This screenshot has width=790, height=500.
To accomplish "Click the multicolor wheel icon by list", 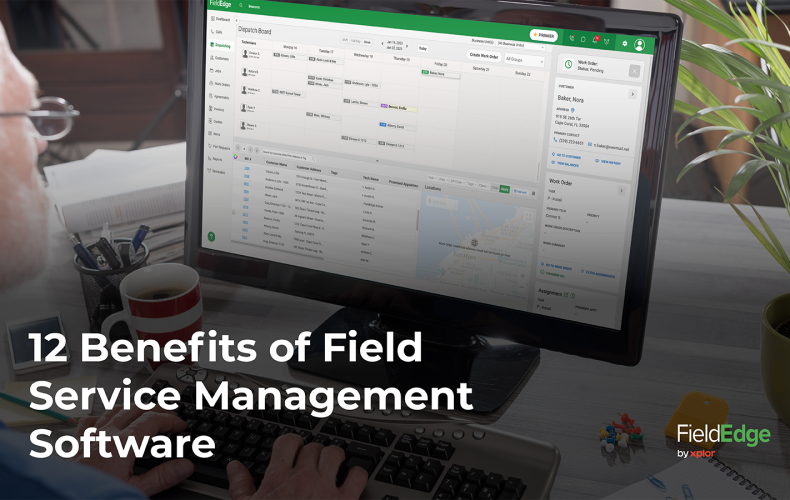I will point(235,157).
